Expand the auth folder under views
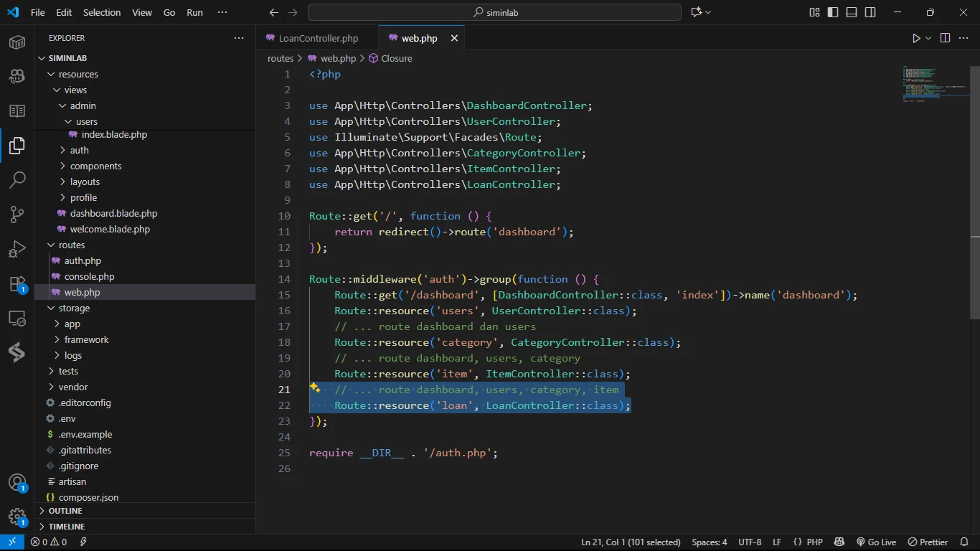This screenshot has height=551, width=980. [79, 150]
